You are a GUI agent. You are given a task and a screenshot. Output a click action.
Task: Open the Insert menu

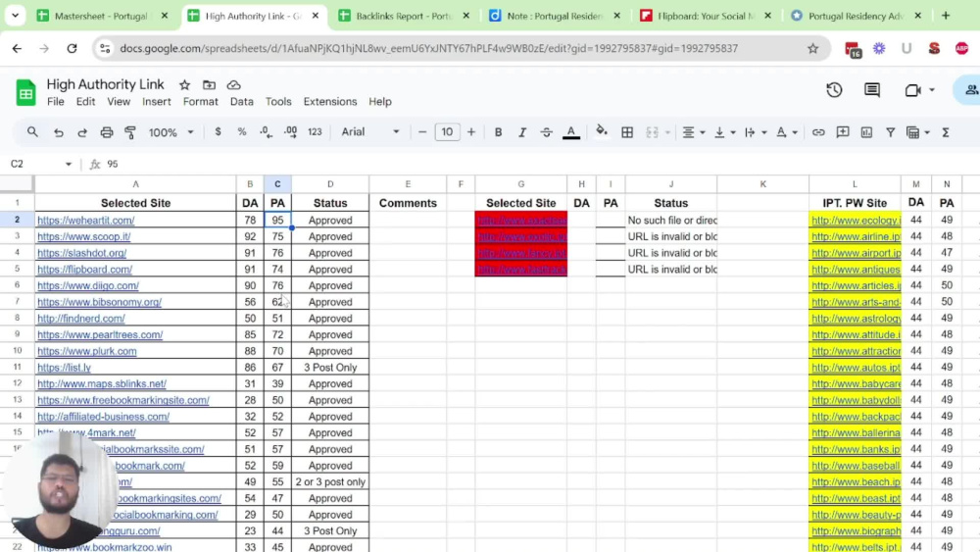click(x=156, y=101)
